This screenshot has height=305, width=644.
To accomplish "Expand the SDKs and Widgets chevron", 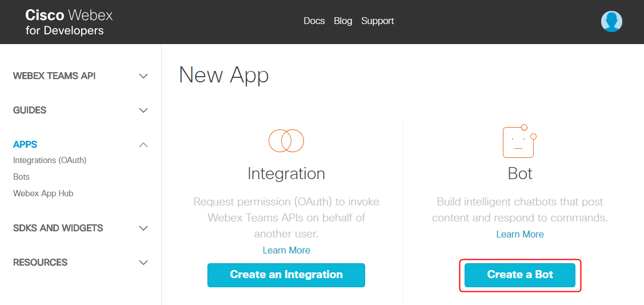I will pyautogui.click(x=143, y=228).
